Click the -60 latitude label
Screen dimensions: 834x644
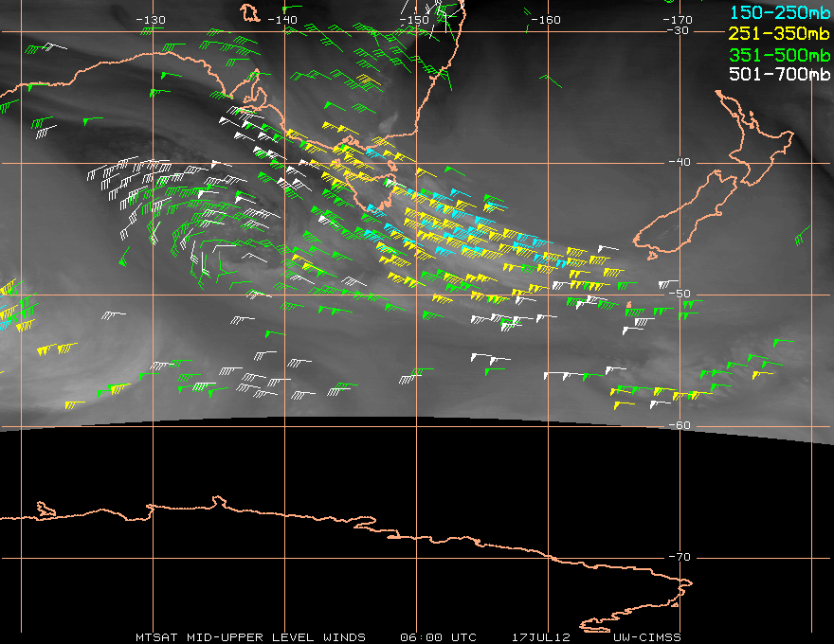[x=680, y=425]
